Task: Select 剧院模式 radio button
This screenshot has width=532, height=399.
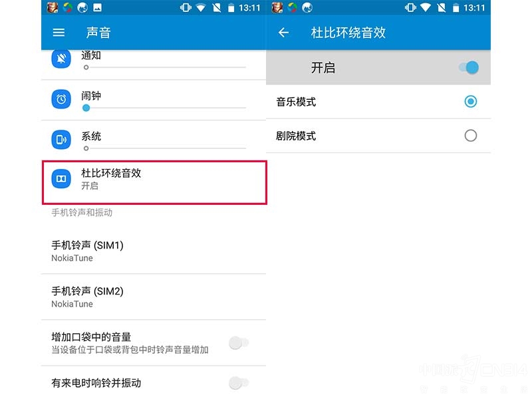Action: pos(471,136)
